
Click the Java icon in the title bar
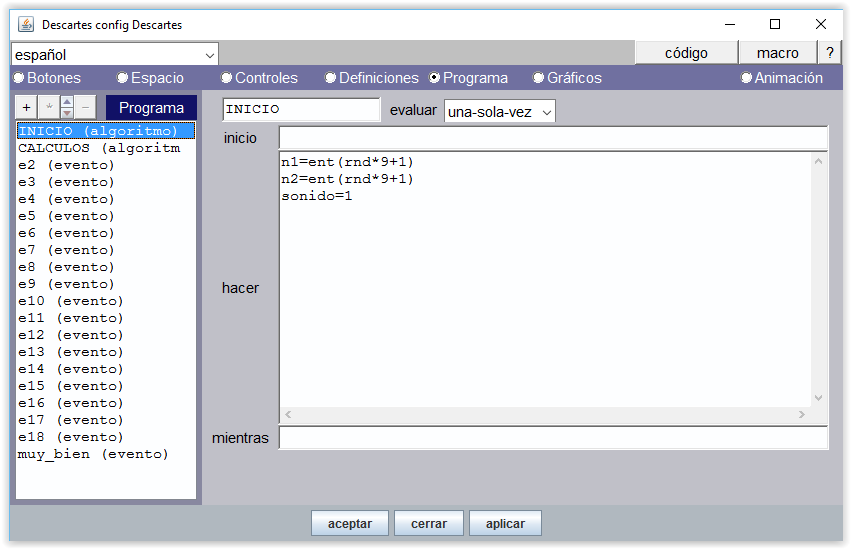(25, 24)
